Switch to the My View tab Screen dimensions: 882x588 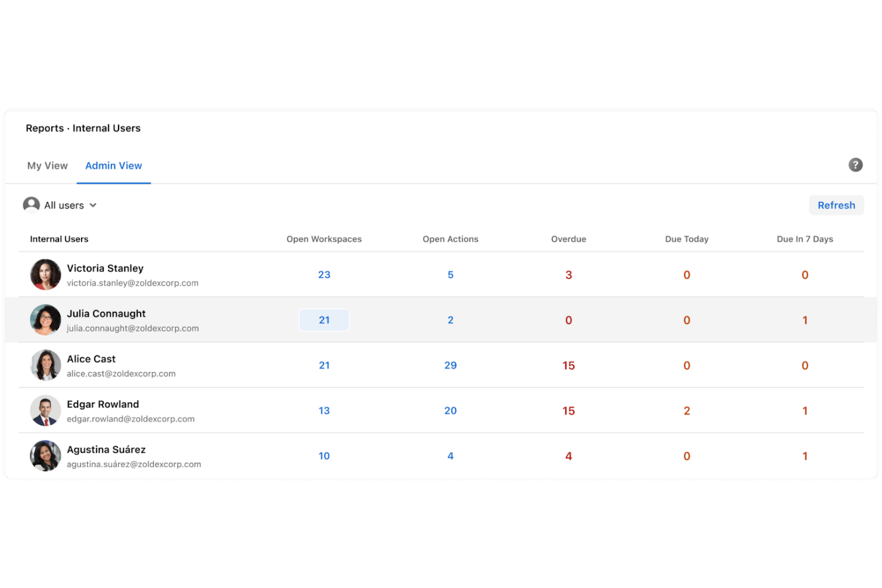tap(48, 166)
